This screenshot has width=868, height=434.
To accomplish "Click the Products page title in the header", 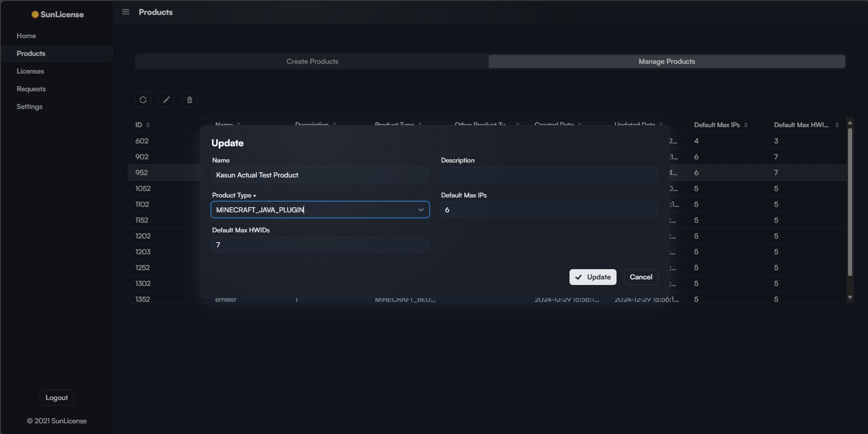I will point(156,12).
